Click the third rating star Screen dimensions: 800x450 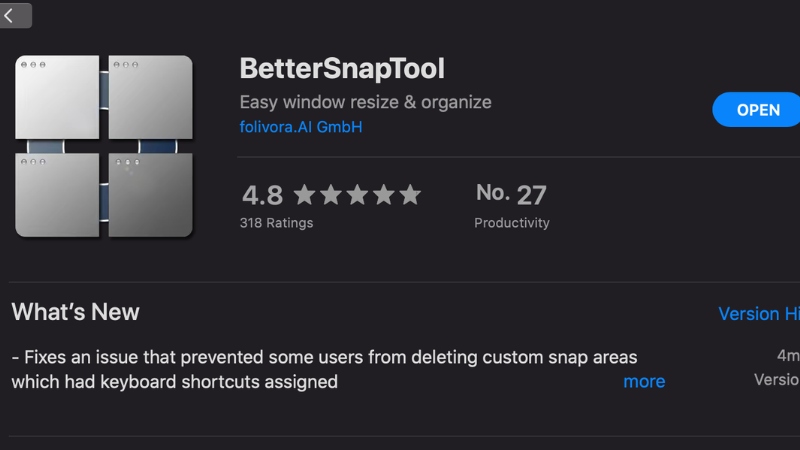click(357, 194)
